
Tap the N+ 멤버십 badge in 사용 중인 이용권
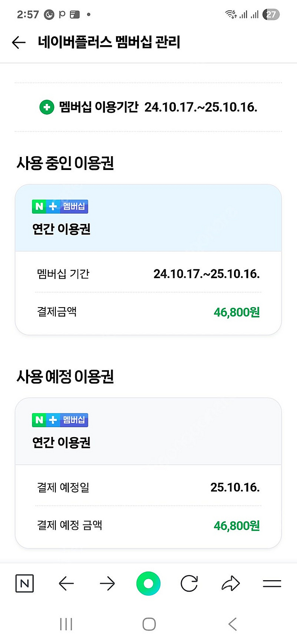tap(60, 206)
